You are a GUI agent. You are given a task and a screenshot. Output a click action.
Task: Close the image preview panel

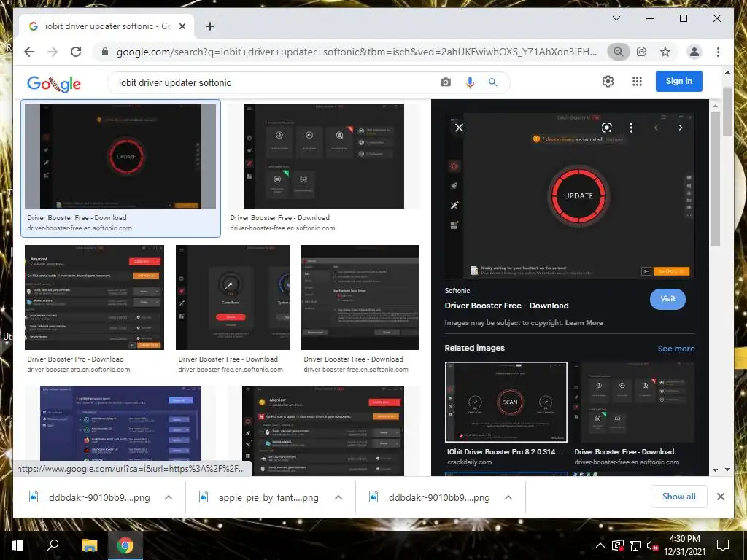459,128
